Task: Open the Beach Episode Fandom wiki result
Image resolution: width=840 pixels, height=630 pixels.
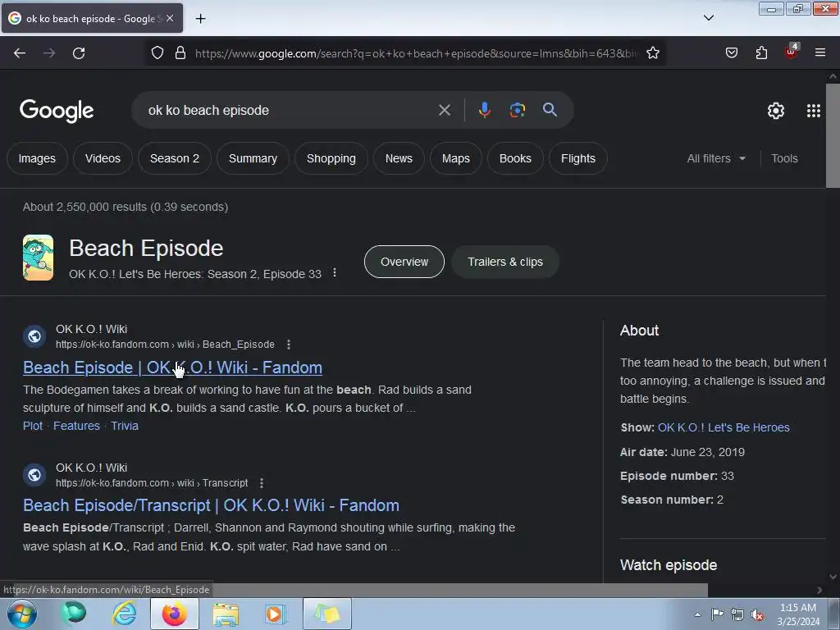Action: click(x=172, y=367)
